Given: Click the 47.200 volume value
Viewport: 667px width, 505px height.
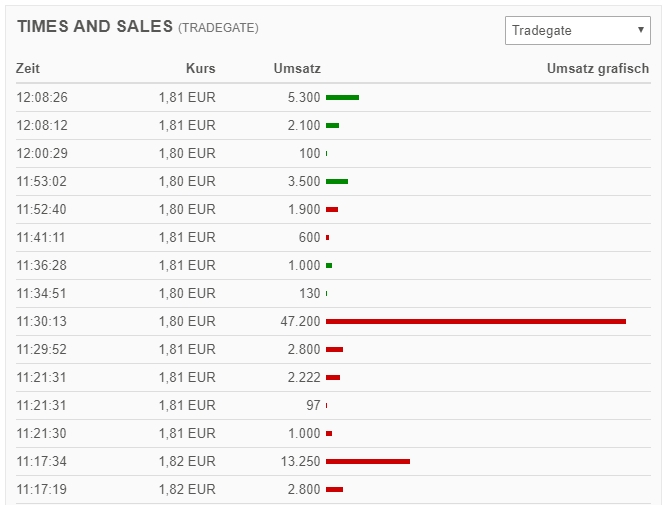Looking at the screenshot, I should click(300, 321).
